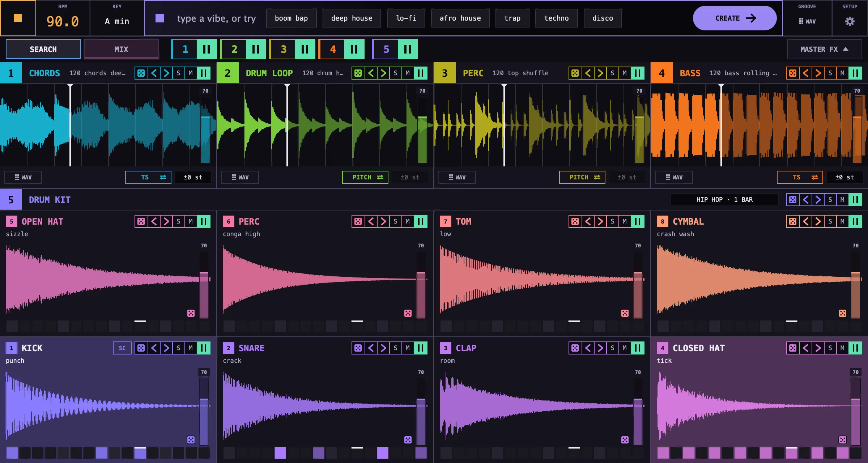Mute the SNARE pad

coord(408,348)
